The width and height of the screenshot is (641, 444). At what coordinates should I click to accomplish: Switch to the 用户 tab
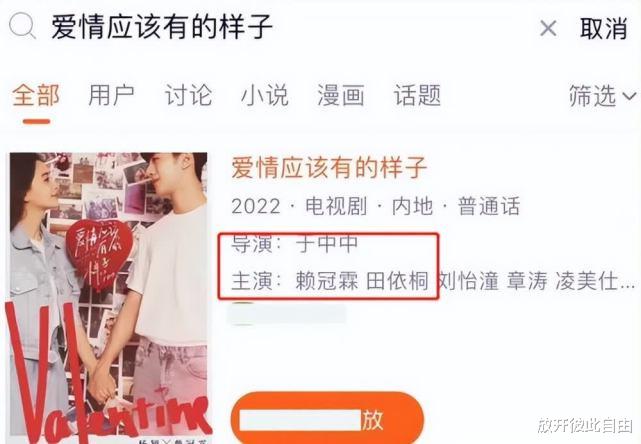[112, 95]
